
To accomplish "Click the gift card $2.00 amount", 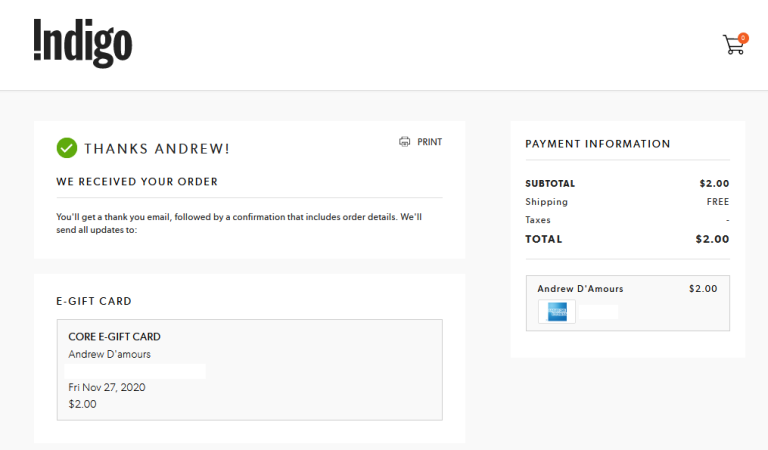I will (x=82, y=404).
